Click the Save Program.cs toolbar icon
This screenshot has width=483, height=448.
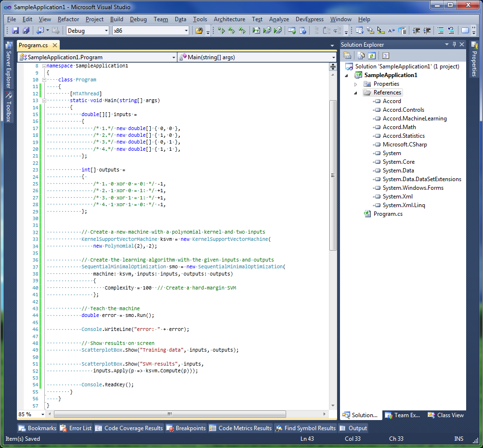coord(15,30)
